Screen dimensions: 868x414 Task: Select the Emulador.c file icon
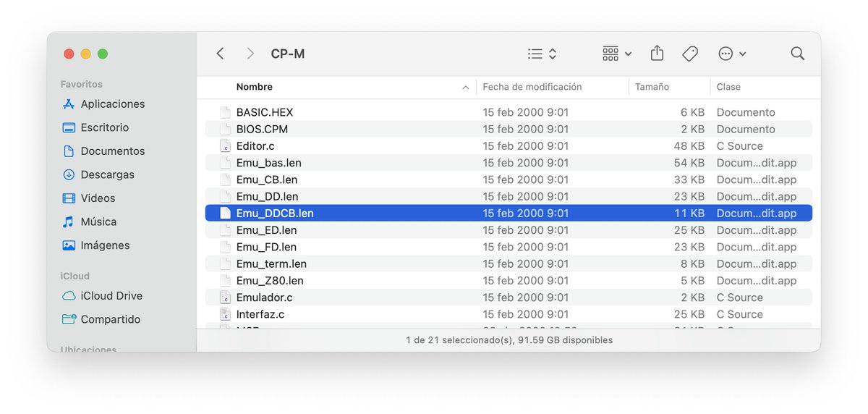[225, 297]
